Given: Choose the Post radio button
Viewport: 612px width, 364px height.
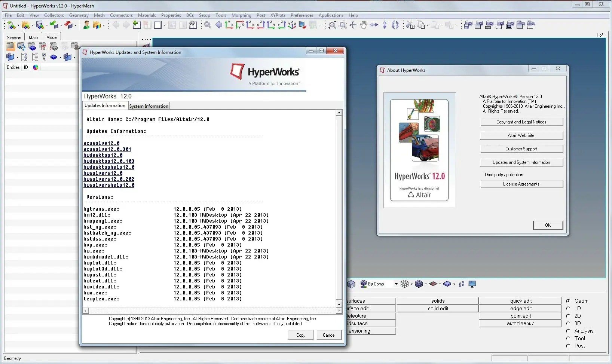Looking at the screenshot, I should (568, 346).
